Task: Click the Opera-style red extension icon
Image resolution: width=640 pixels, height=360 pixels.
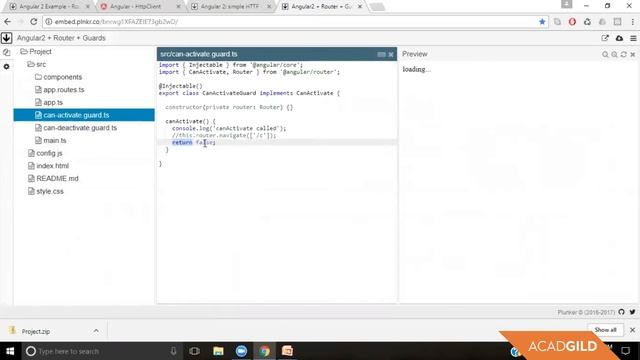Action: pyautogui.click(x=572, y=22)
